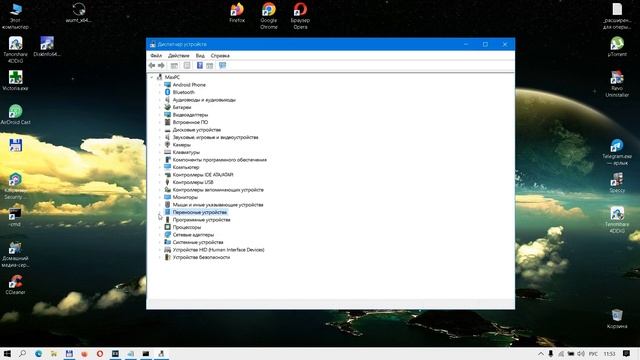Click the Edge icon on the taskbar
Screen dimensions: 640x360
[x=38, y=354]
